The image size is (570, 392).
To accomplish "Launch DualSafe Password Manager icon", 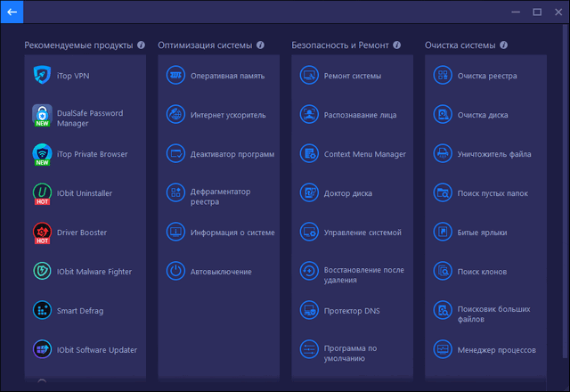I will [x=42, y=115].
